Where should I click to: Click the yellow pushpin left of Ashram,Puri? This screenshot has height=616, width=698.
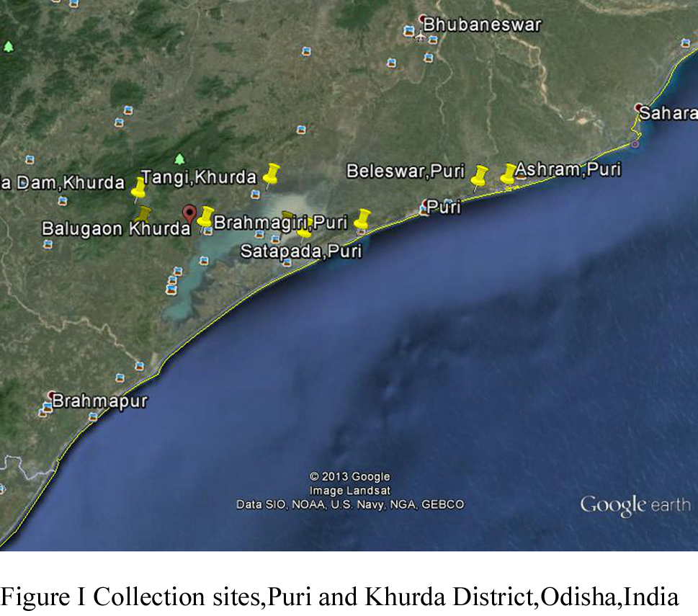click(x=509, y=174)
